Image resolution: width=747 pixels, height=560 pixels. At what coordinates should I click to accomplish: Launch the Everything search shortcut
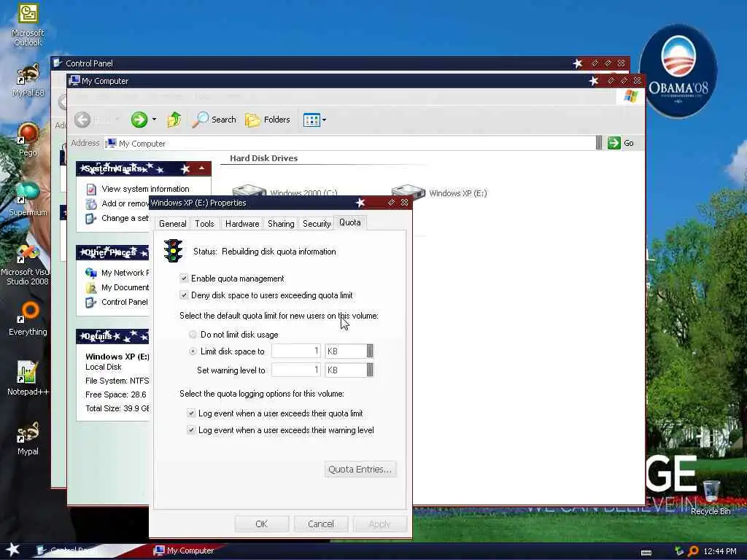28,319
